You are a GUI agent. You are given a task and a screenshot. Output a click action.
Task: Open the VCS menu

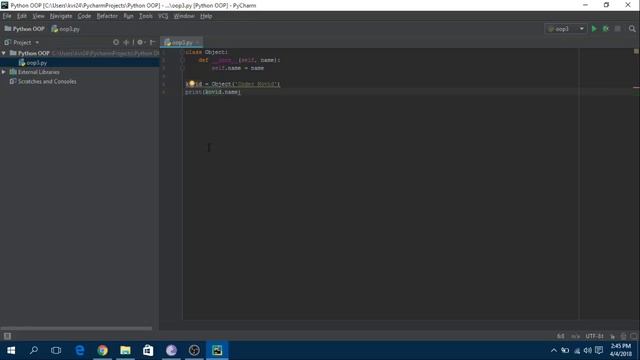[x=163, y=16]
